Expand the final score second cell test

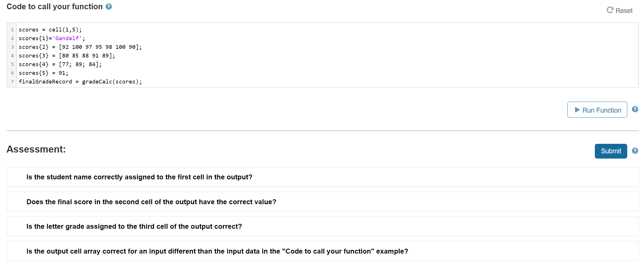tap(322, 202)
